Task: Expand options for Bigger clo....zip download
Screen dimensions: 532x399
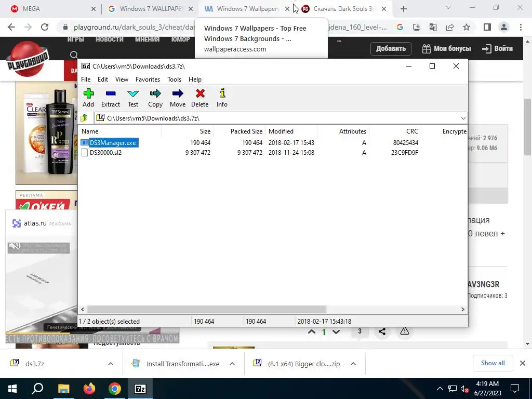Action: [353, 364]
